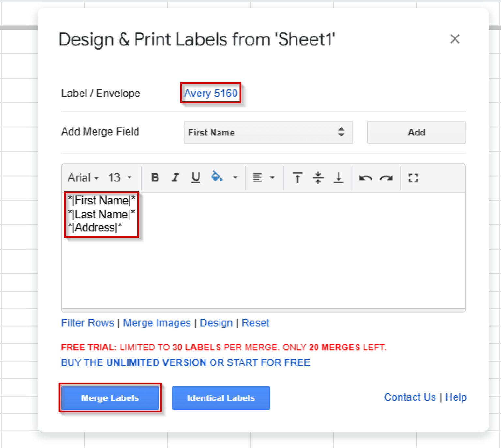Click the Merge Labels button
Image resolution: width=501 pixels, height=448 pixels.
click(110, 398)
